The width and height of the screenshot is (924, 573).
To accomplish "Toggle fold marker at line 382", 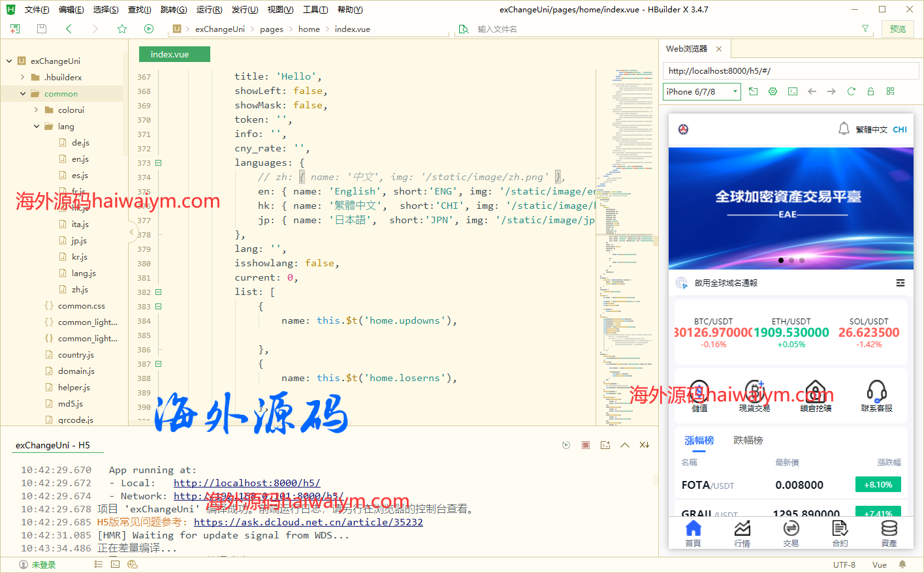I will pos(158,292).
